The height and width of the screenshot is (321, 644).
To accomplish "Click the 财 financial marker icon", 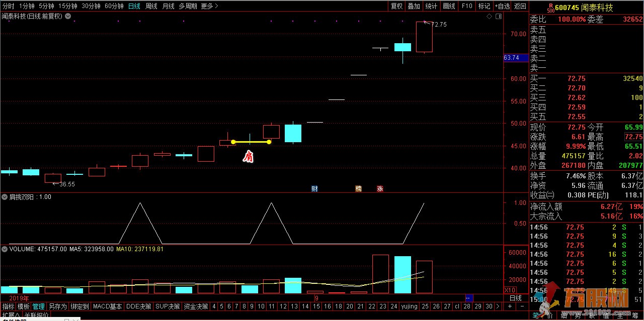I will point(315,189).
